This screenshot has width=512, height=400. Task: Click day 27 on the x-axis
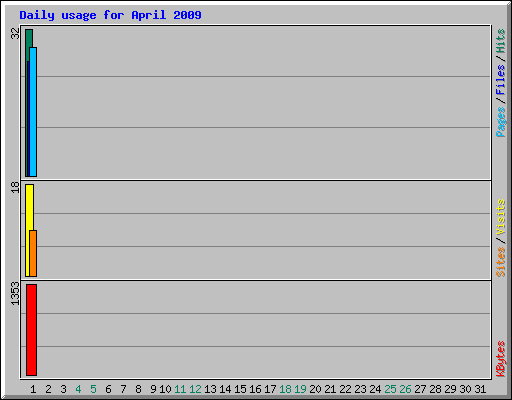click(420, 389)
